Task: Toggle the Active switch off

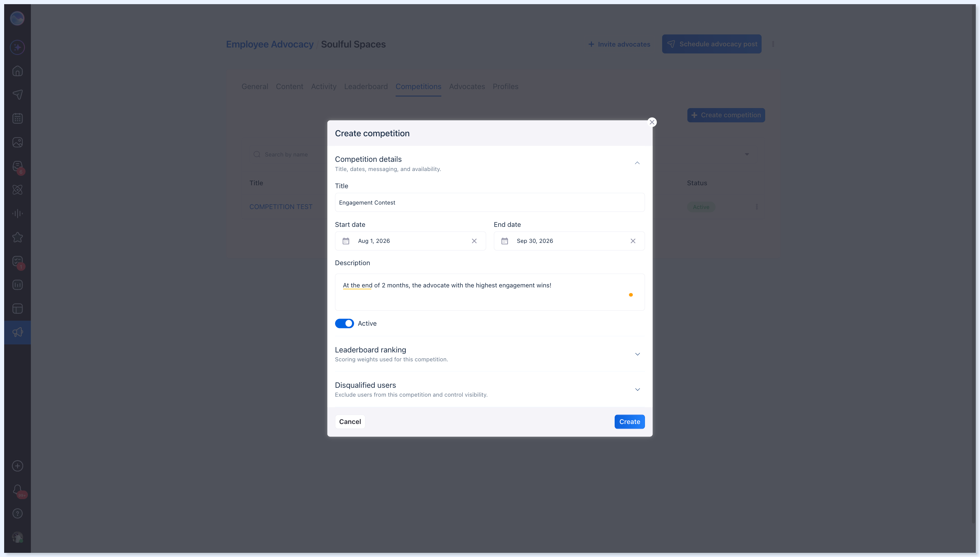Action: [345, 324]
